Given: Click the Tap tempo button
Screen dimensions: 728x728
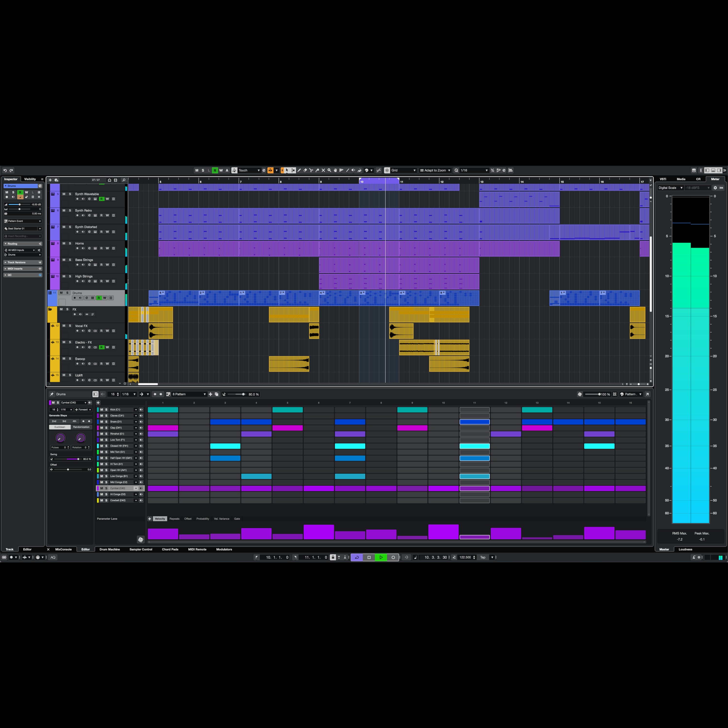Looking at the screenshot, I should point(483,557).
